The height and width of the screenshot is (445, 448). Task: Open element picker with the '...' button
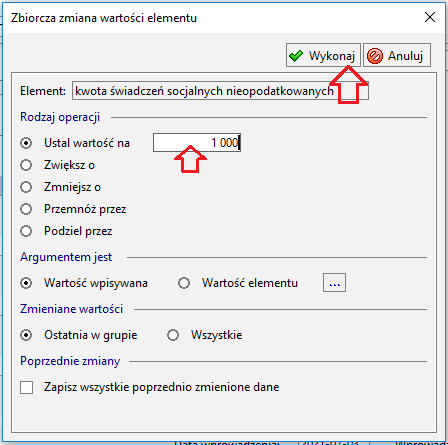tap(334, 283)
